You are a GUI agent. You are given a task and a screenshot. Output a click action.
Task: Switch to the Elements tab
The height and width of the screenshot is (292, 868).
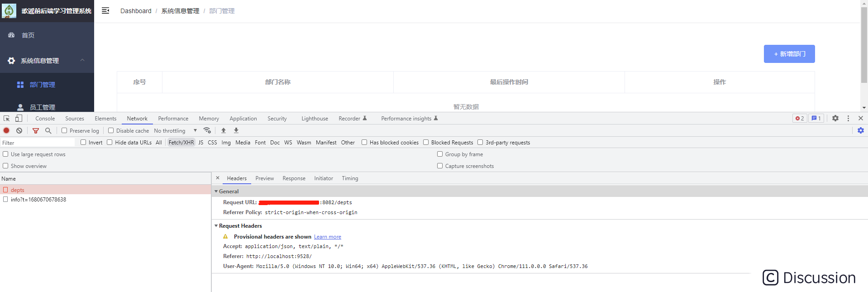point(105,118)
